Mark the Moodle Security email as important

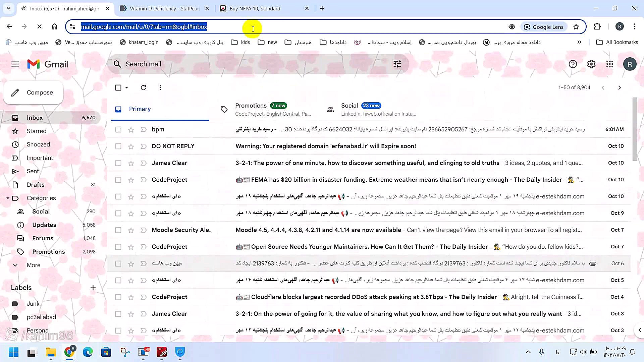(x=144, y=230)
